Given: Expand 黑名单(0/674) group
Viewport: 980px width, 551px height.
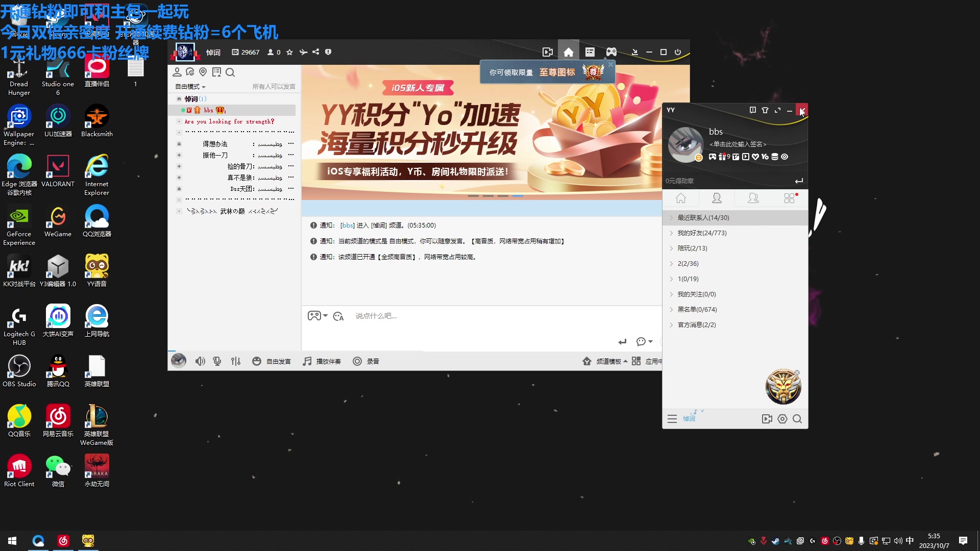Looking at the screenshot, I should (x=735, y=310).
